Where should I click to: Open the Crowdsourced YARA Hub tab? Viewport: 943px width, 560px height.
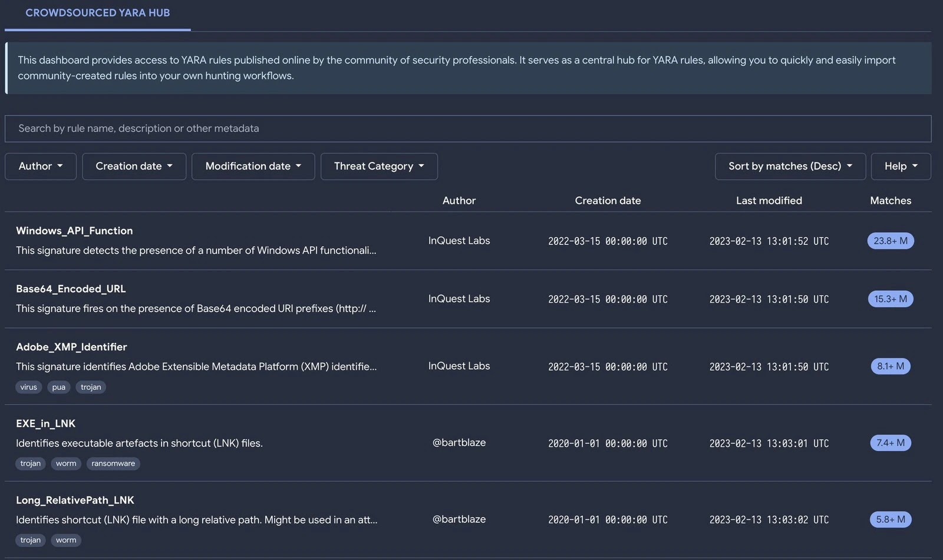click(98, 13)
